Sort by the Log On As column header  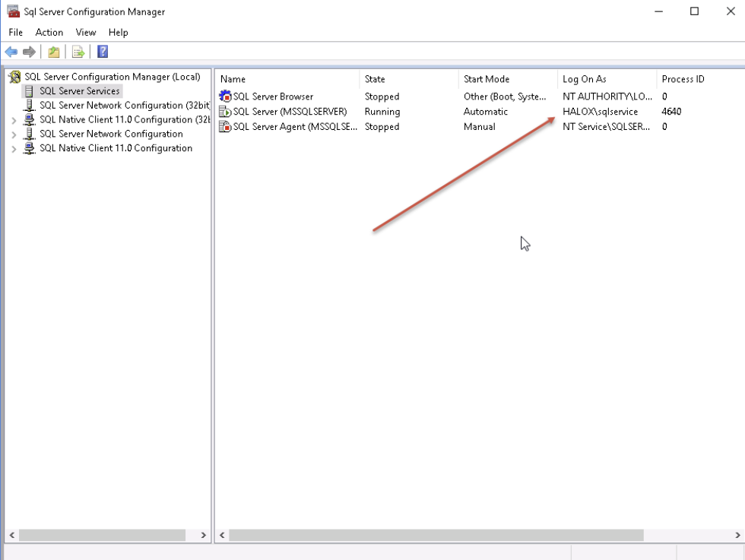tap(607, 79)
